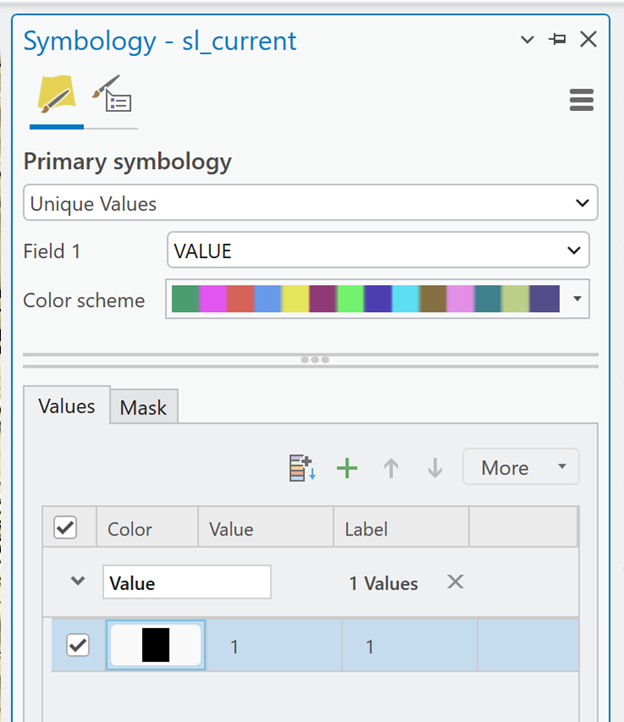Move selected value up with arrow
Screen dimensions: 624x722
(x=391, y=468)
